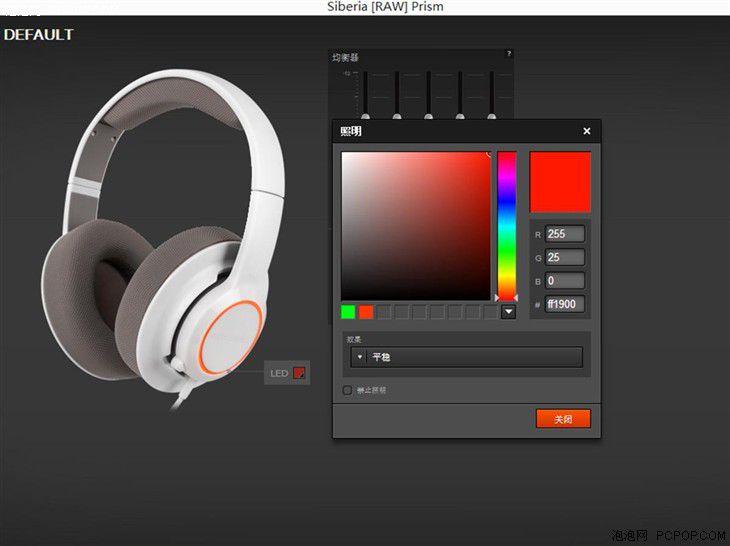
Task: Select the green preset color swatch
Action: 348,312
